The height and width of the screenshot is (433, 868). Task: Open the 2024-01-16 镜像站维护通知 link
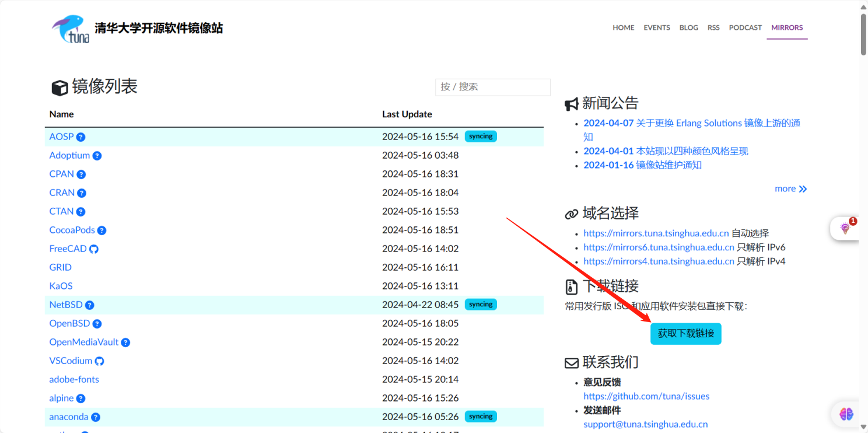tap(642, 165)
